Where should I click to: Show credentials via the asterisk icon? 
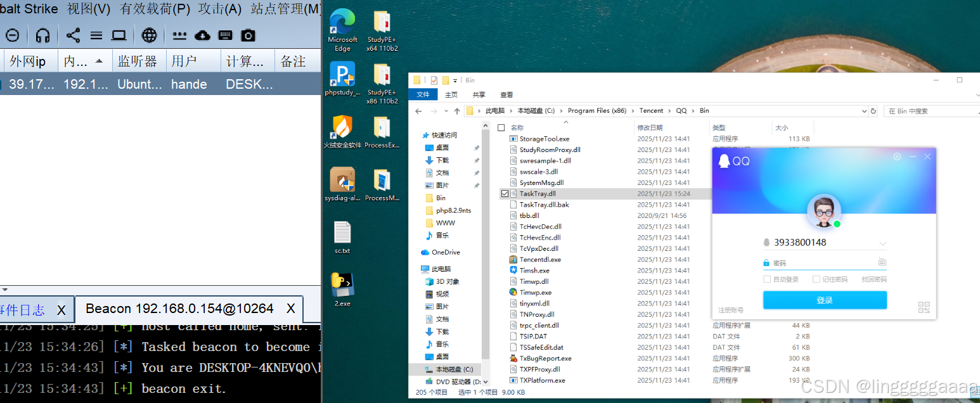(180, 35)
